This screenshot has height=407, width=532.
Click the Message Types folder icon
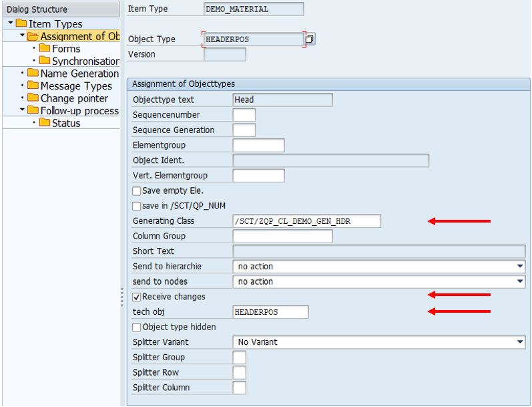tap(33, 86)
